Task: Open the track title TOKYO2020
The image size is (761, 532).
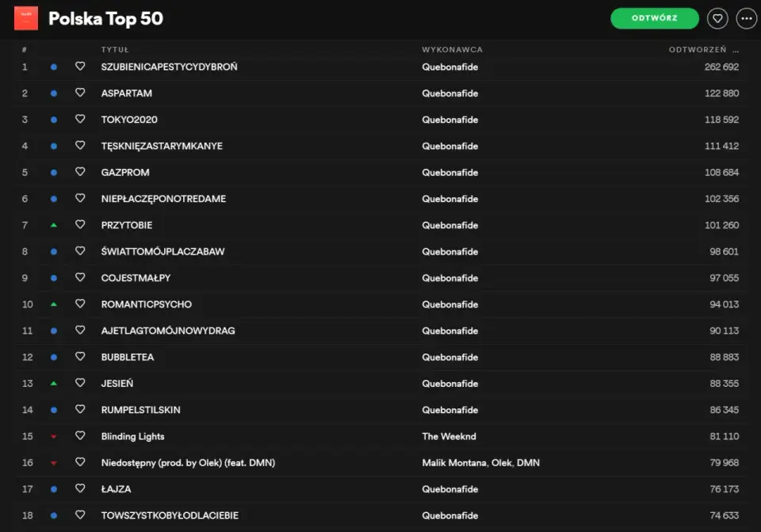Action: coord(129,120)
